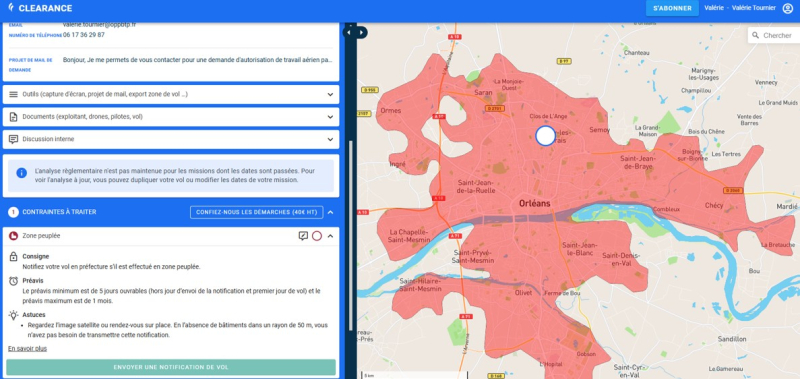
Task: Expand the Documents section chevron
Action: [330, 117]
